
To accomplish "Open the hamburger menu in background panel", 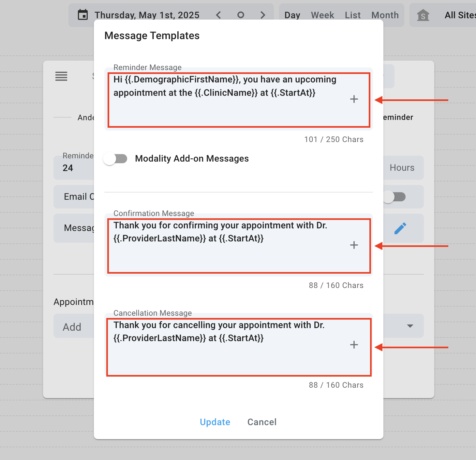I will (61, 76).
